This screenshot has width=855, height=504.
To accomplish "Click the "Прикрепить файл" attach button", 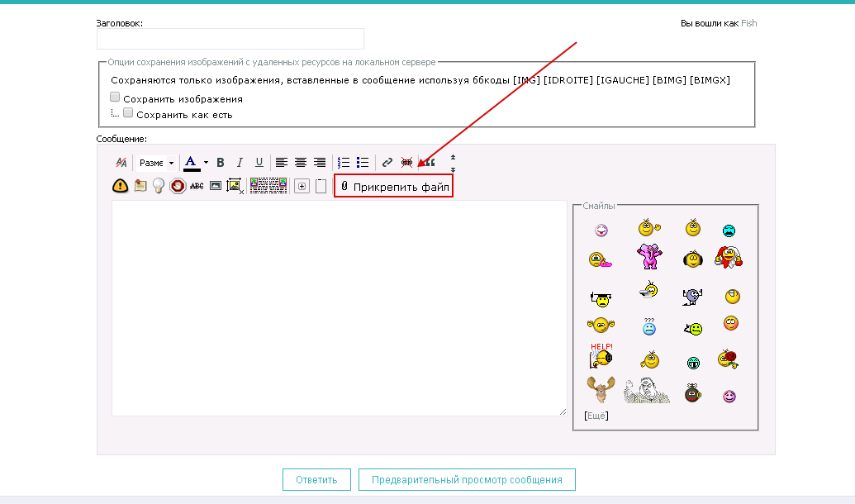I will (x=394, y=187).
